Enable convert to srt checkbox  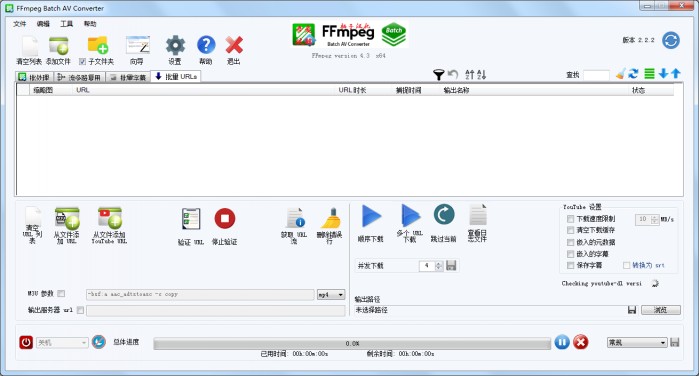[x=626, y=265]
